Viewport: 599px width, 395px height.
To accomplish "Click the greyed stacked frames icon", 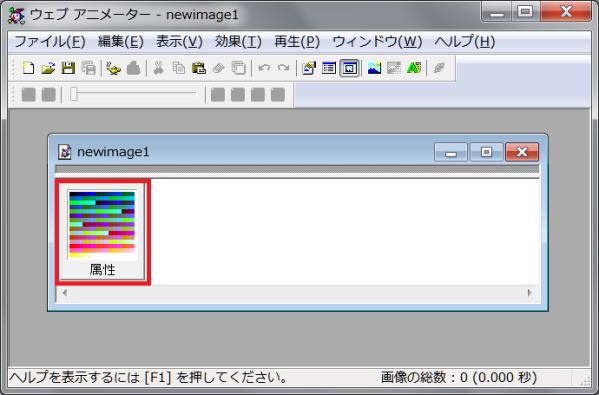I will coord(239,68).
